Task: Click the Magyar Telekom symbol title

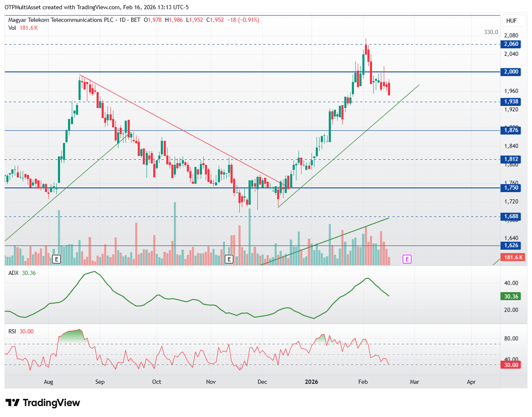Action: [61, 20]
